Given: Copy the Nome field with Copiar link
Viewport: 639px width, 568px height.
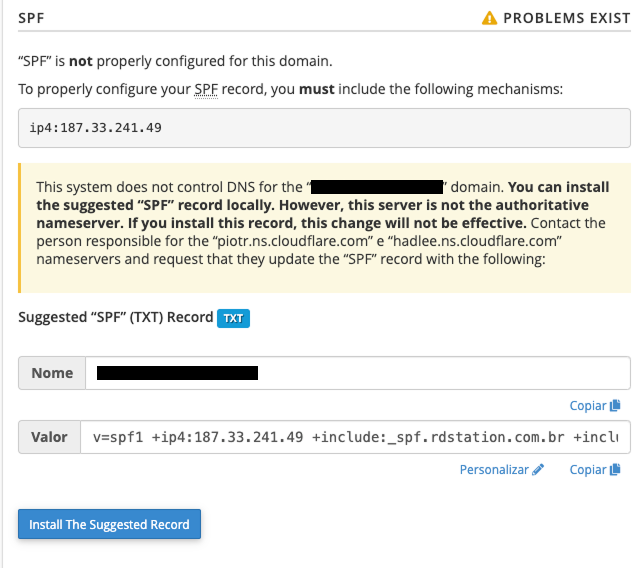Looking at the screenshot, I should [x=595, y=406].
